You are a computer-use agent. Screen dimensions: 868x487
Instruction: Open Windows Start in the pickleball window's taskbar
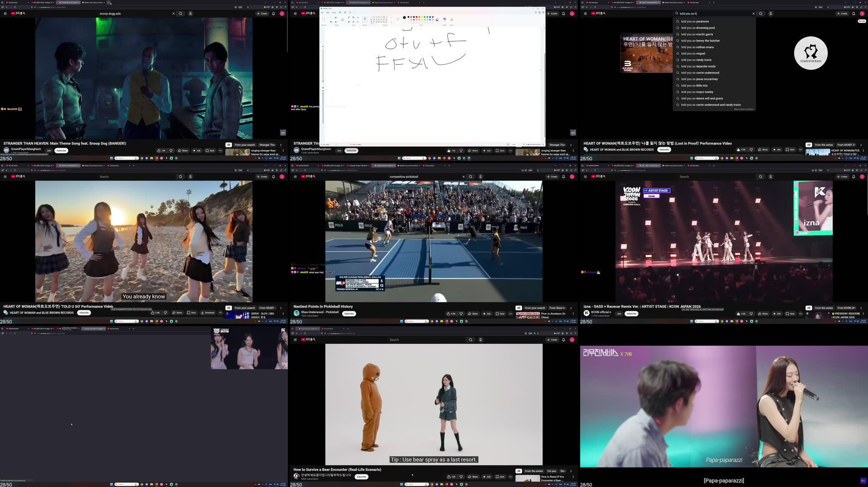(x=402, y=321)
